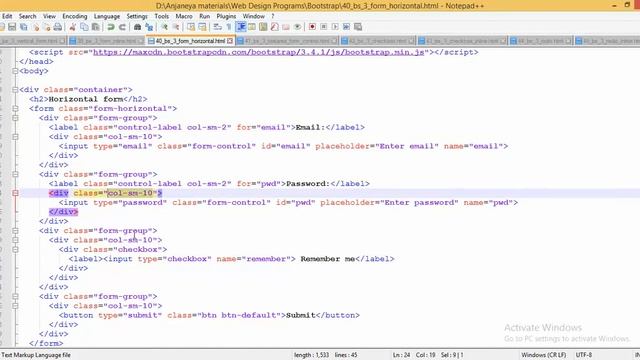Collapse the last form-group div fold marker
Image resolution: width=640 pixels, height=360 pixels.
click(15, 296)
